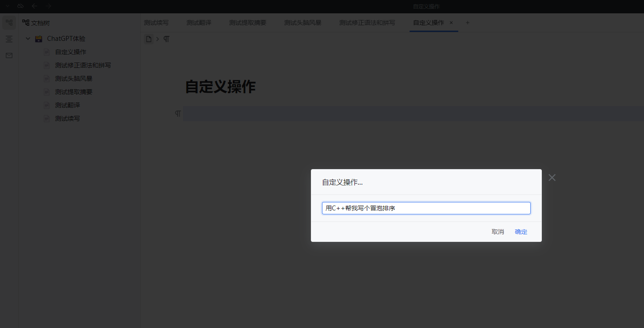Collapse the ChatGPT体验 notebook chevron
This screenshot has height=328, width=644.
click(x=28, y=38)
